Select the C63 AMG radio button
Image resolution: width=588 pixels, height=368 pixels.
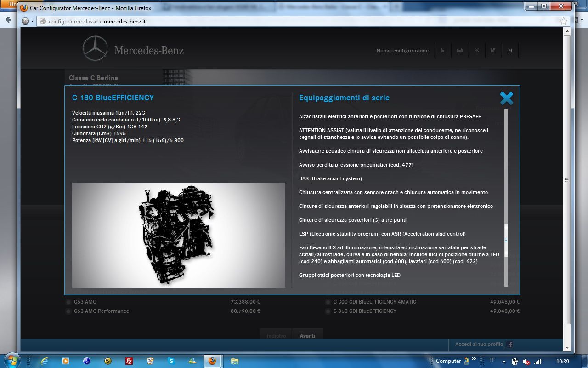(x=68, y=302)
